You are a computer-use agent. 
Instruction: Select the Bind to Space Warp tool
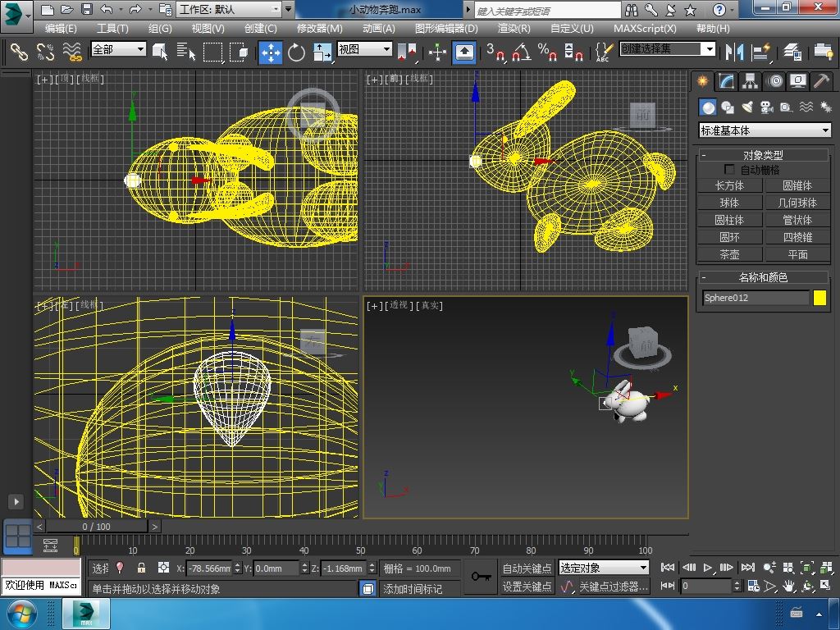click(72, 52)
